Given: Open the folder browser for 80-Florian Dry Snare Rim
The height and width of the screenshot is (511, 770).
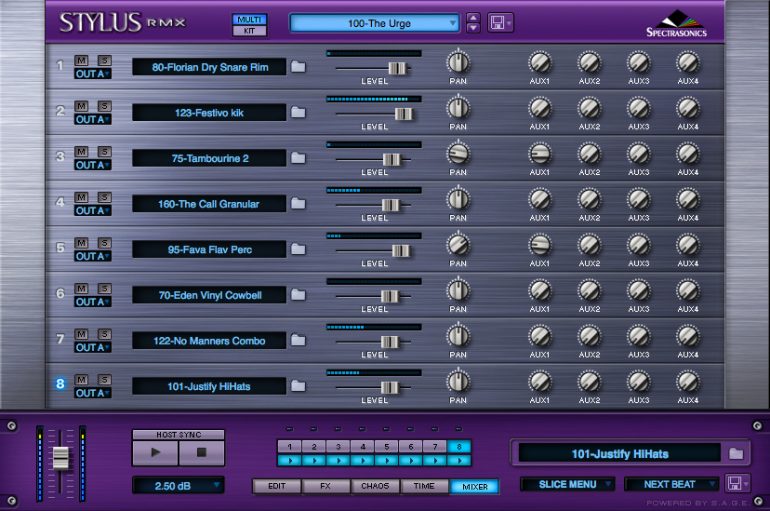Looking at the screenshot, I should [298, 67].
